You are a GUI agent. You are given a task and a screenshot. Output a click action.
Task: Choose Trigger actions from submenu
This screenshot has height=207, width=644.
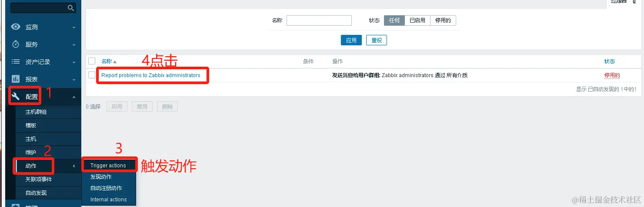(x=109, y=166)
